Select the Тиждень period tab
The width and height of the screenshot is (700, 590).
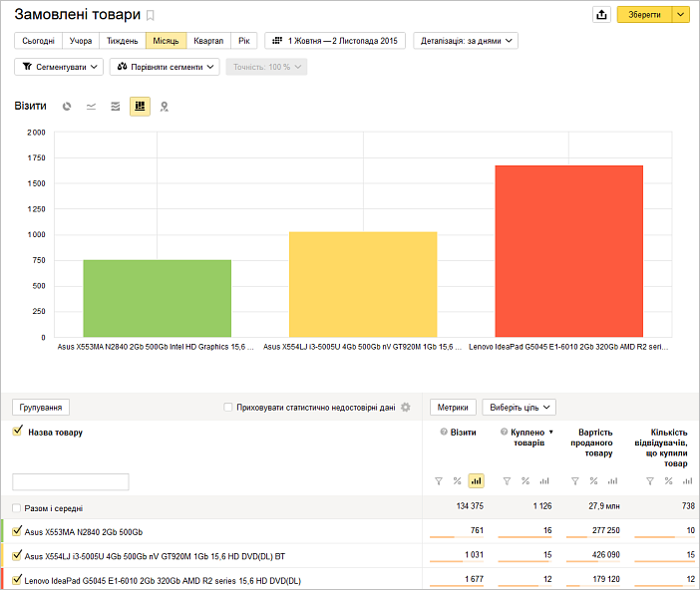pos(123,41)
